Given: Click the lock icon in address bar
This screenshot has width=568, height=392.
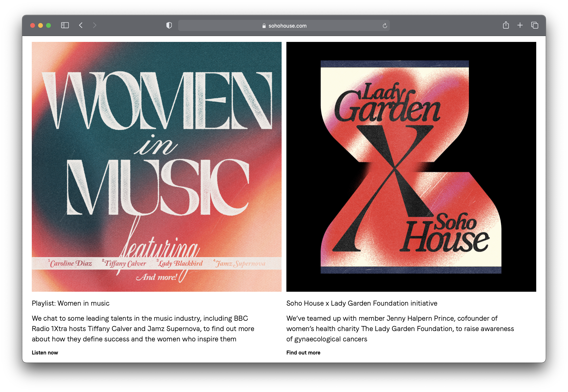Looking at the screenshot, I should click(264, 26).
